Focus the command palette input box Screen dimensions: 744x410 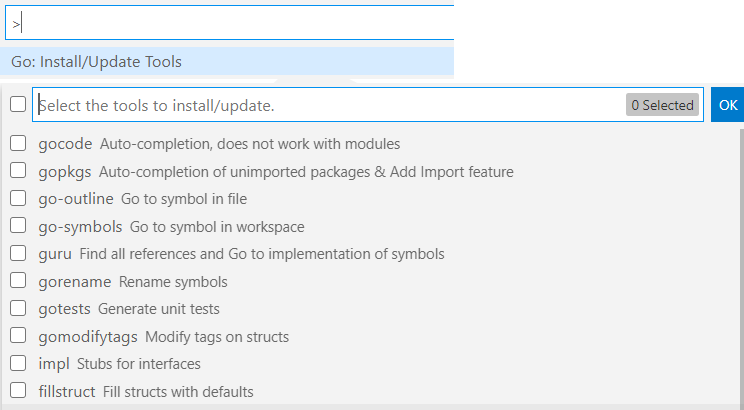(230, 23)
